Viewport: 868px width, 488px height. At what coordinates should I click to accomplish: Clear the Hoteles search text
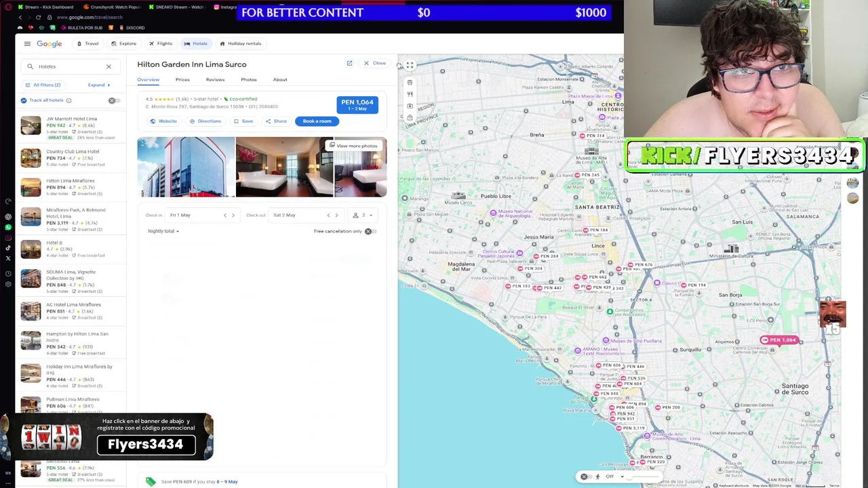coord(108,66)
